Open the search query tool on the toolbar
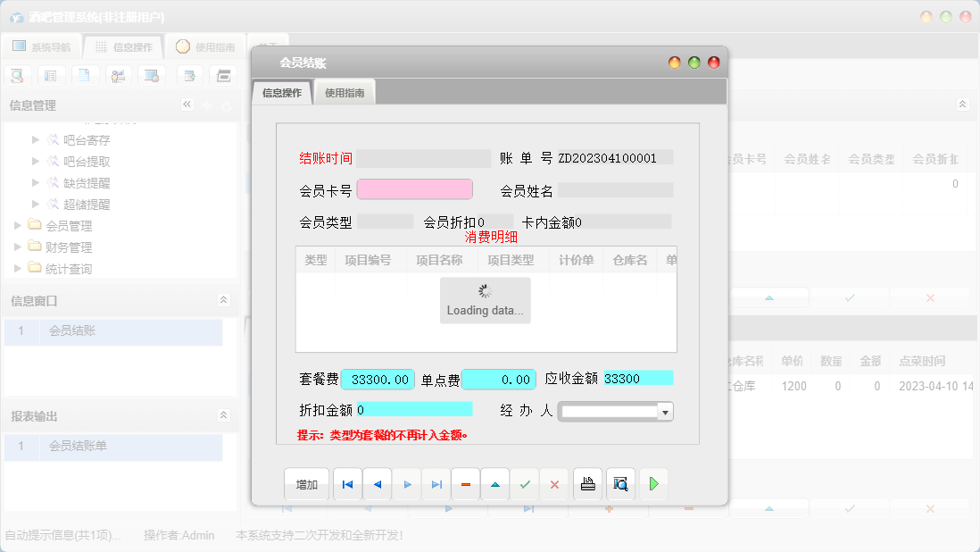The height and width of the screenshot is (552, 980). 17,75
